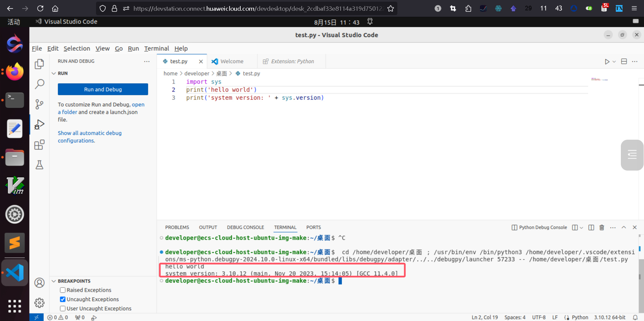Click the Run Python File play icon

pos(607,61)
